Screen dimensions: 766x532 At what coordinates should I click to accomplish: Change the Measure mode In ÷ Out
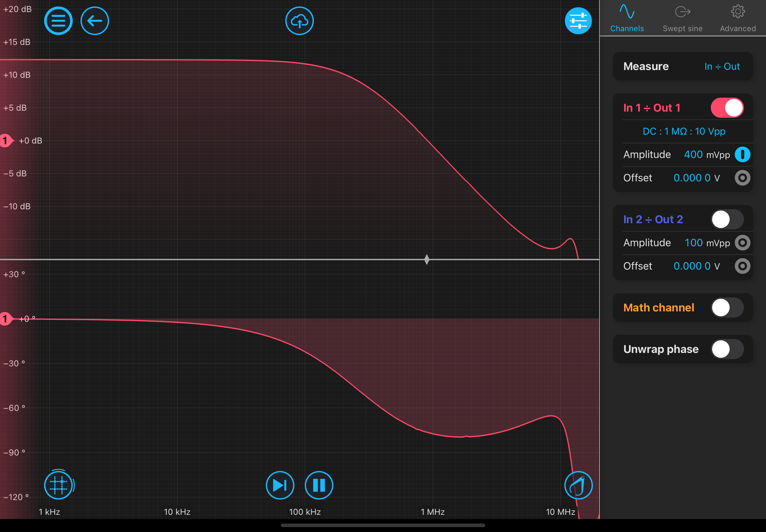[x=722, y=66]
